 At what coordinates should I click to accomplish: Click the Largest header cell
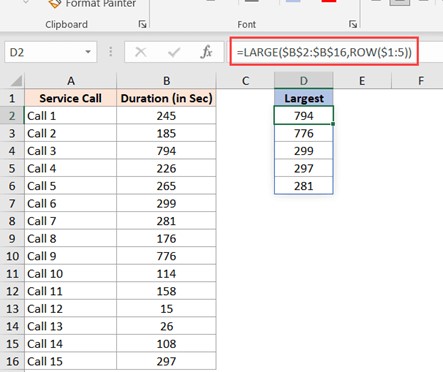click(x=304, y=98)
